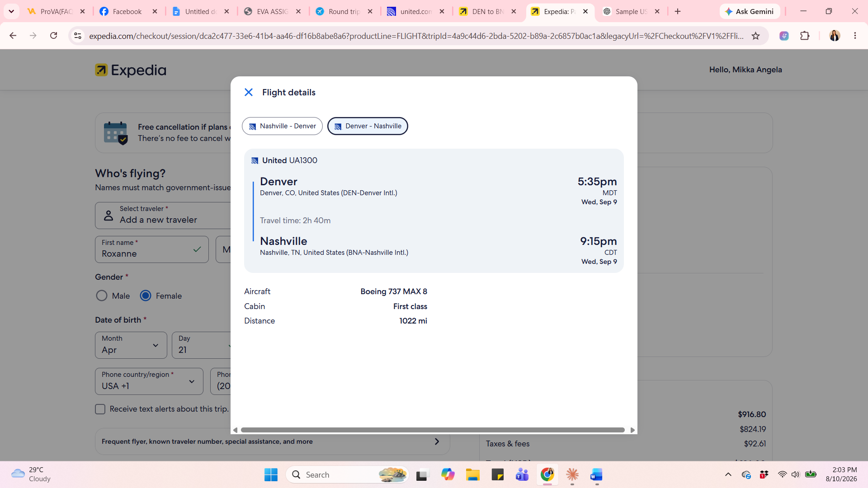
Task: Switch to Nashville - Denver flight tab
Action: point(282,126)
